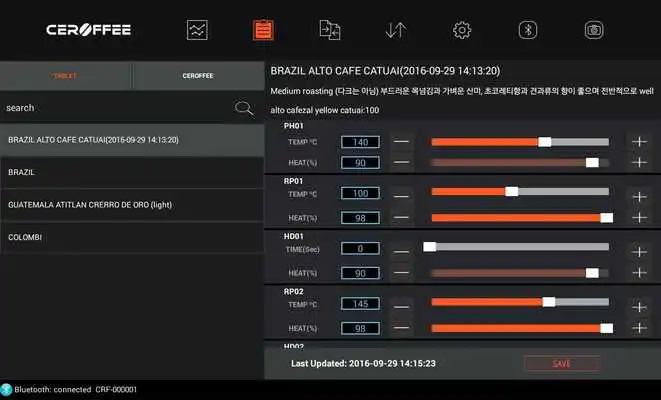Click the up-down arrows sync icon
This screenshot has height=400, width=661.
396,30
